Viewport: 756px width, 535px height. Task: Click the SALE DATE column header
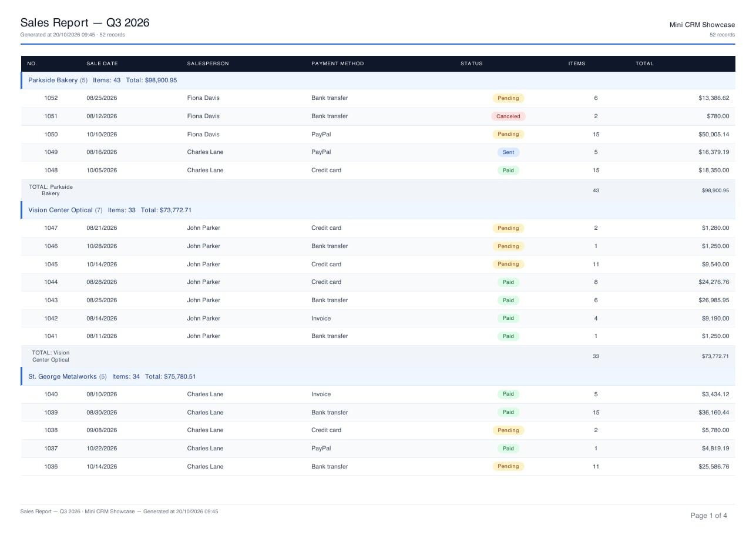point(102,63)
